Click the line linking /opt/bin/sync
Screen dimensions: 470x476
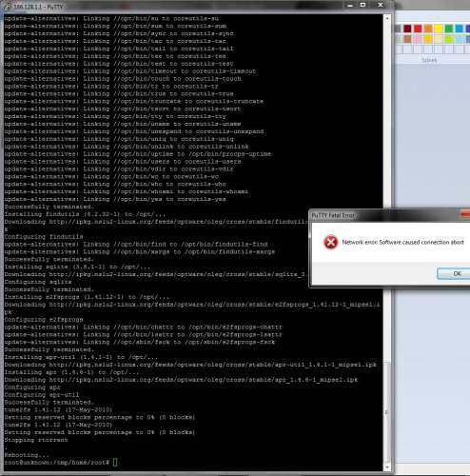tap(119, 33)
